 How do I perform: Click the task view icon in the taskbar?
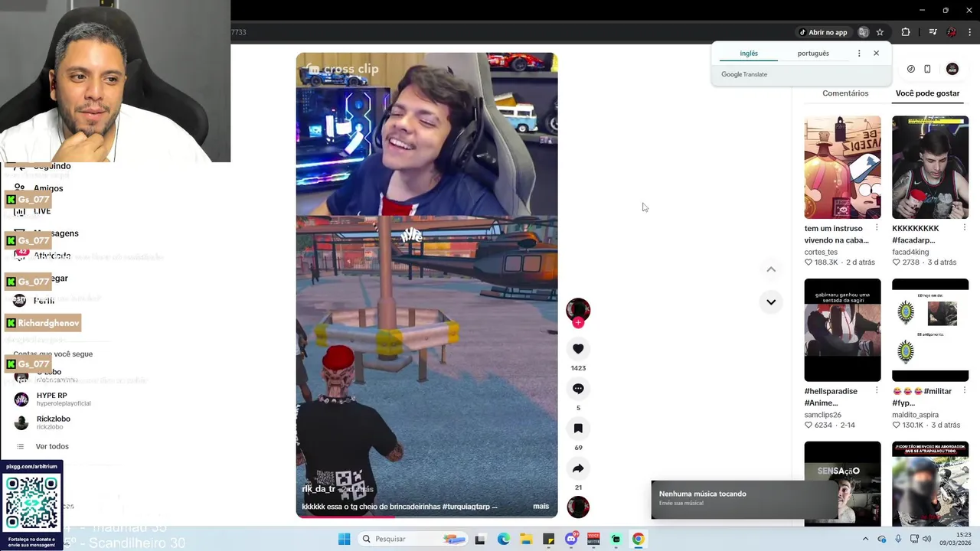coord(480,539)
